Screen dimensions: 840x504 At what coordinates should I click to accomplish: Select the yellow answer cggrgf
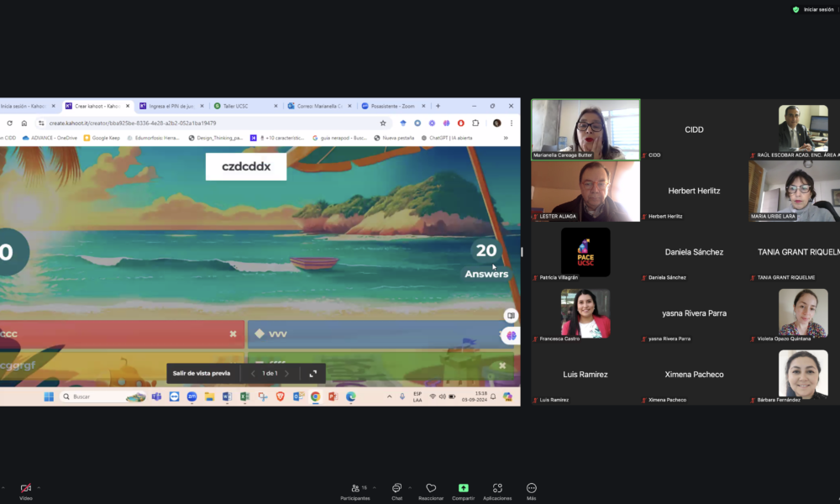point(122,365)
